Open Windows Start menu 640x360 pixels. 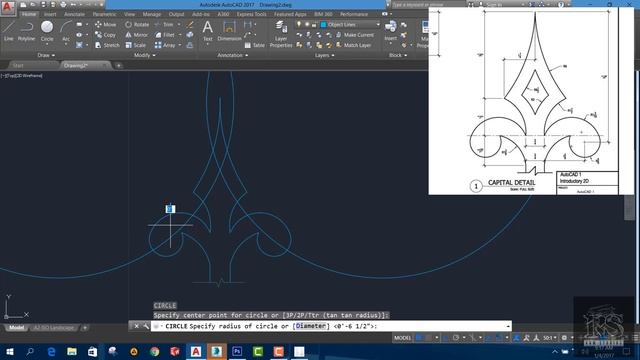pos(9,351)
